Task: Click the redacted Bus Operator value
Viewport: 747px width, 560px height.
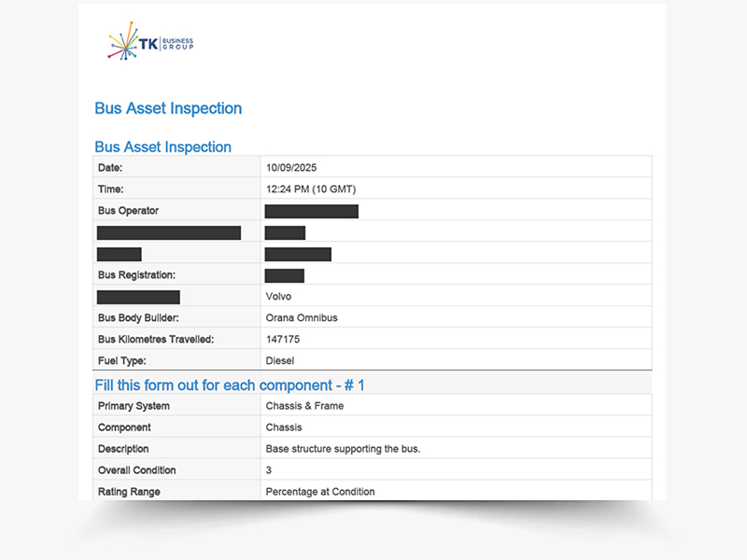Action: point(311,211)
